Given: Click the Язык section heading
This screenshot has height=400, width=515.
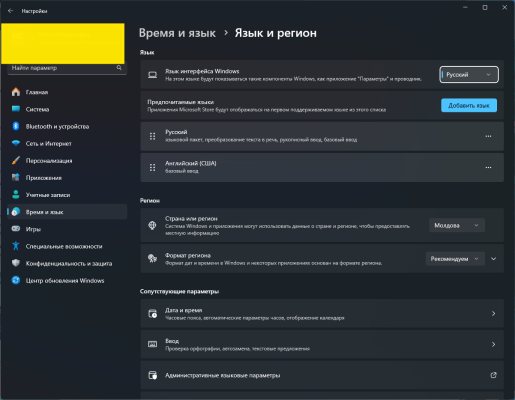Looking at the screenshot, I should pyautogui.click(x=147, y=52).
